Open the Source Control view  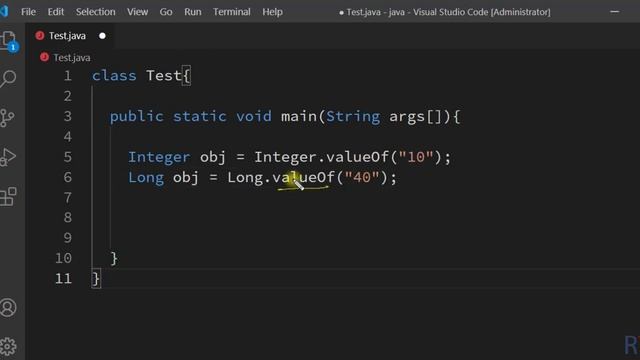[x=7, y=118]
